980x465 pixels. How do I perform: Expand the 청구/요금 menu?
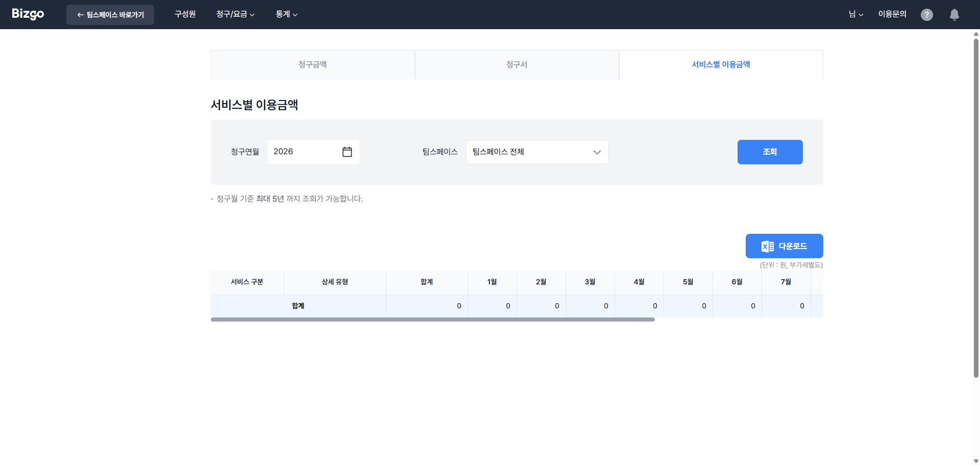click(235, 14)
